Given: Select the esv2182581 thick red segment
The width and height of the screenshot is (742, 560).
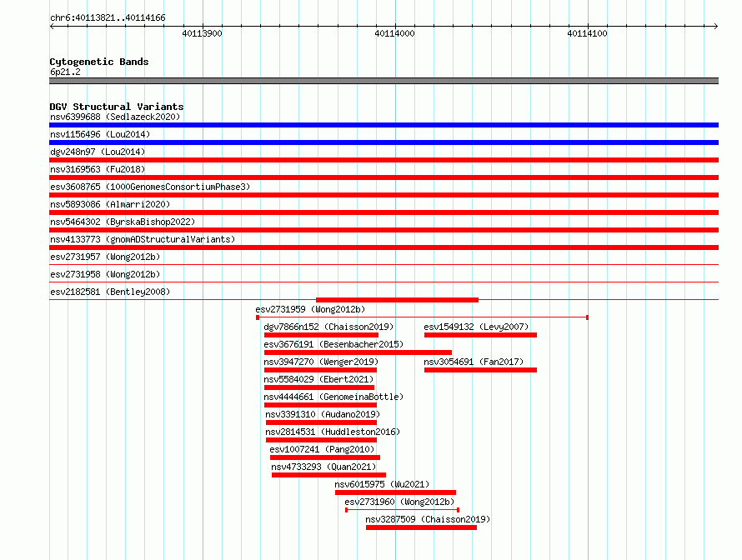Looking at the screenshot, I should (397, 300).
